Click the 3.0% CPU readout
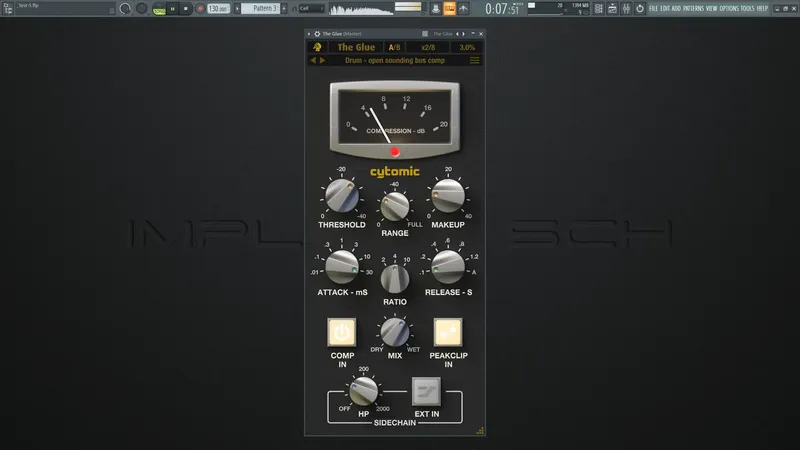The height and width of the screenshot is (450, 800). (467, 47)
